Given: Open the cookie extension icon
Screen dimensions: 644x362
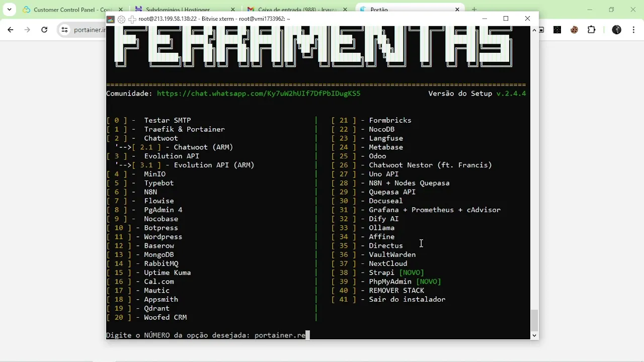Looking at the screenshot, I should (x=574, y=30).
